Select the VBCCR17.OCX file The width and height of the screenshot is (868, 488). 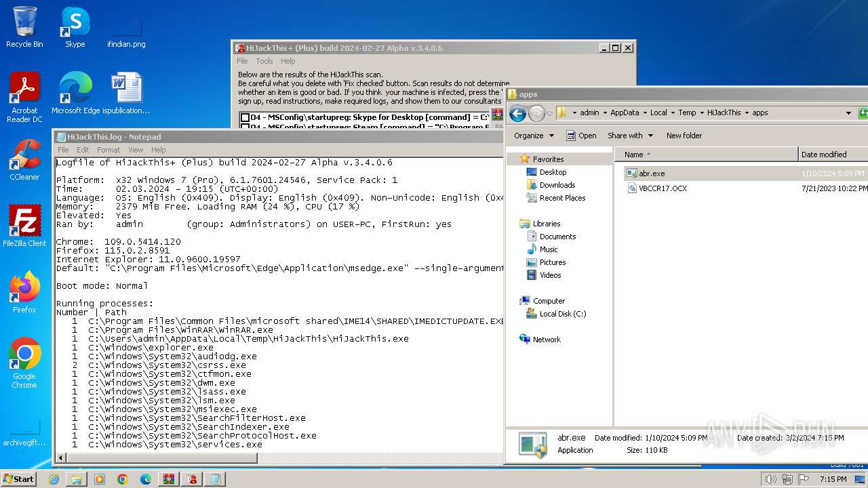tap(656, 188)
